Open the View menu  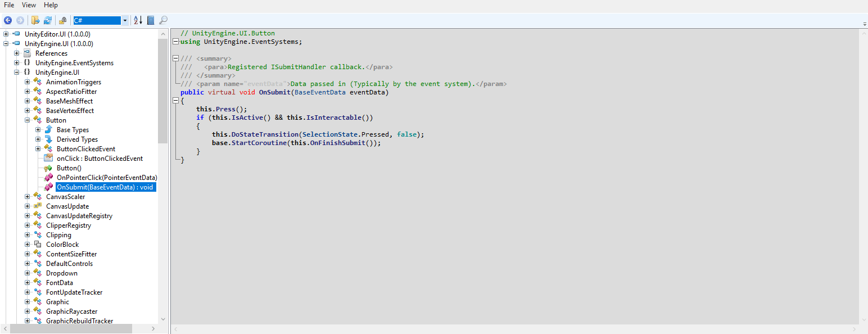click(29, 5)
